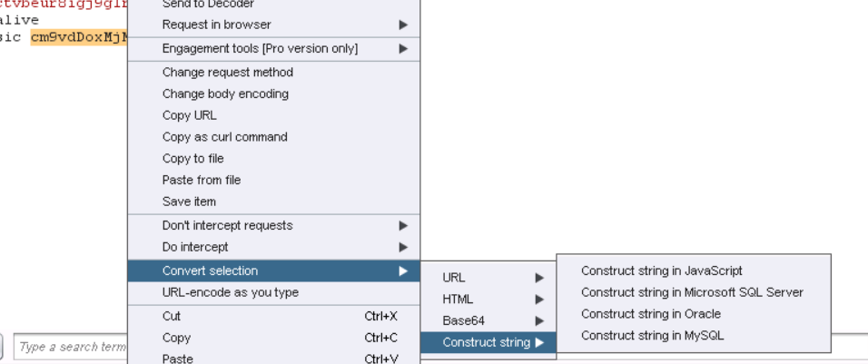
Task: Toggle URL-encode as you type
Action: [230, 292]
